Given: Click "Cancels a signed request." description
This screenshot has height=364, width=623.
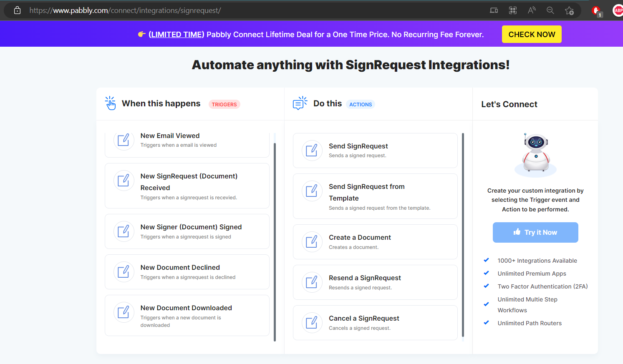Looking at the screenshot, I should (359, 328).
